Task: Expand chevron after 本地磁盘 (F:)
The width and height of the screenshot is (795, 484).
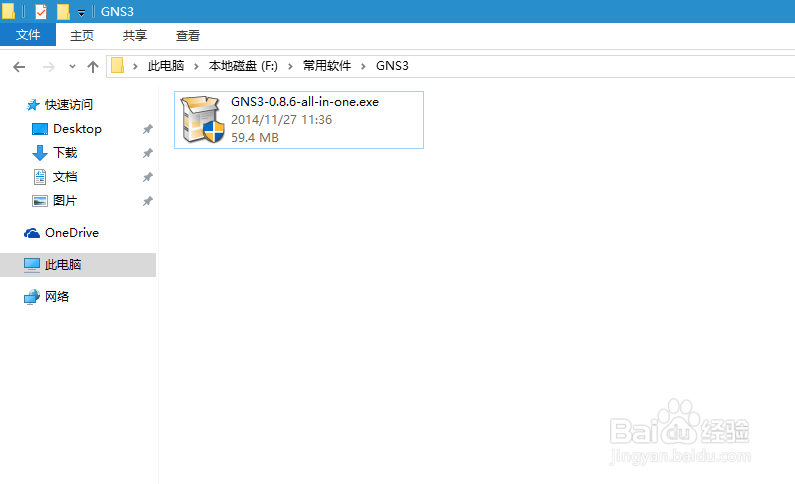Action: coord(291,66)
